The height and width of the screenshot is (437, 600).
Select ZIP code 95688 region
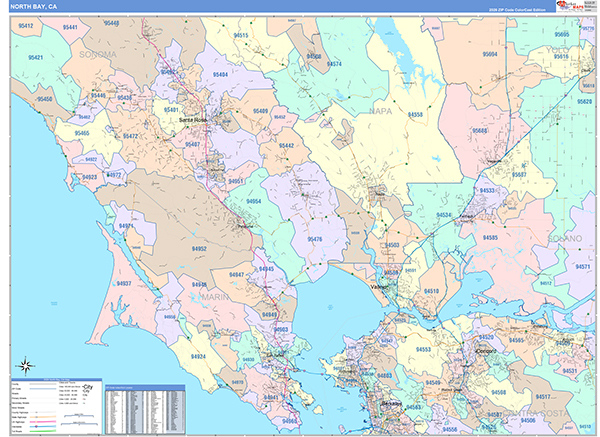(x=480, y=131)
